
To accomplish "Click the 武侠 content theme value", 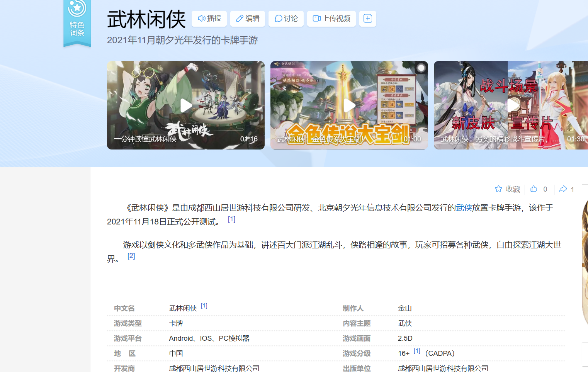I will pyautogui.click(x=405, y=323).
